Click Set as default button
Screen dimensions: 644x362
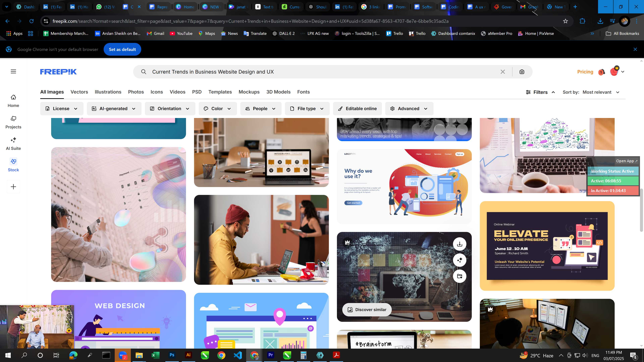click(x=122, y=49)
